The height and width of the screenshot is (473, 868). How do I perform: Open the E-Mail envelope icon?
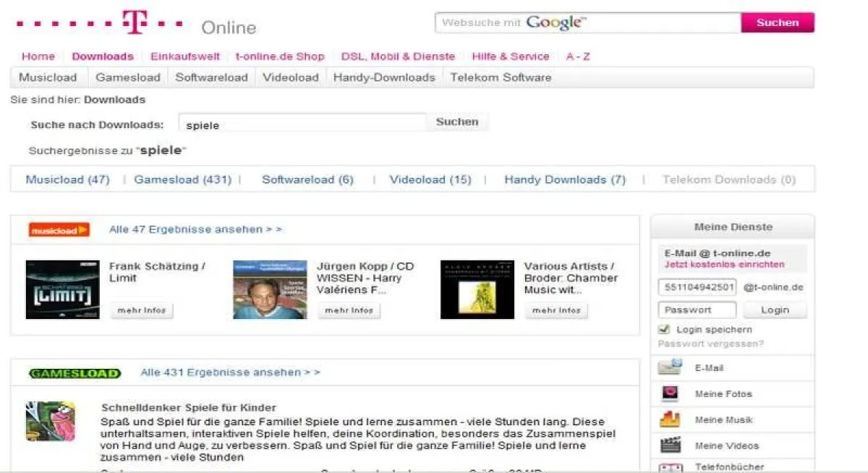coord(670,367)
